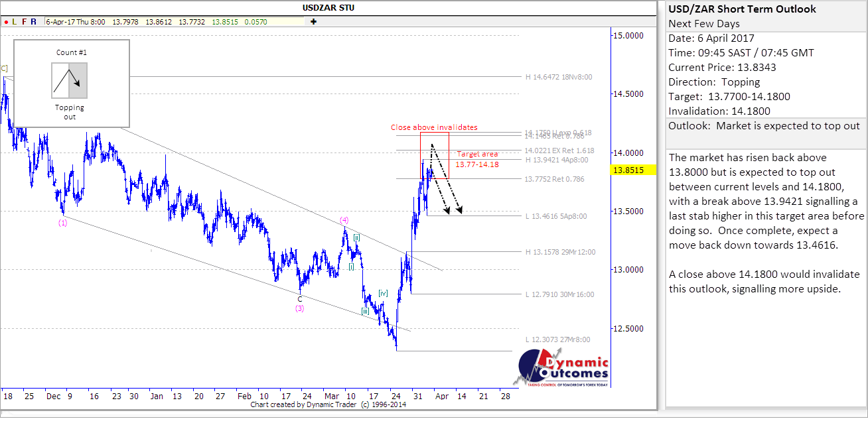
Task: Click the Dec label on the time axis
Action: point(53,396)
